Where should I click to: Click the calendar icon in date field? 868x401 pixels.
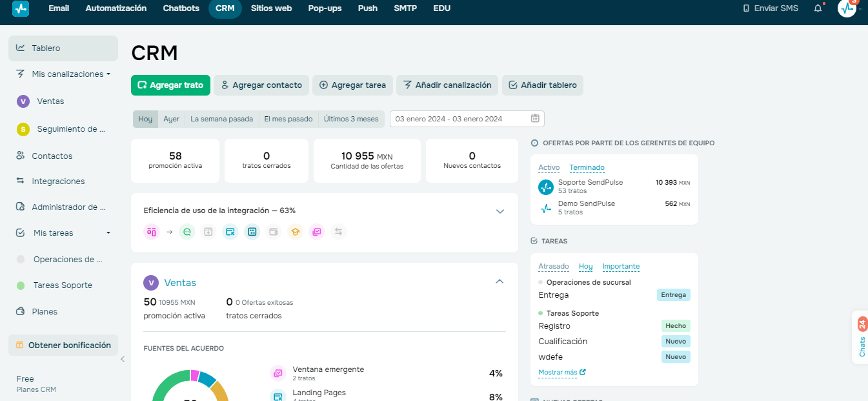[x=535, y=119]
